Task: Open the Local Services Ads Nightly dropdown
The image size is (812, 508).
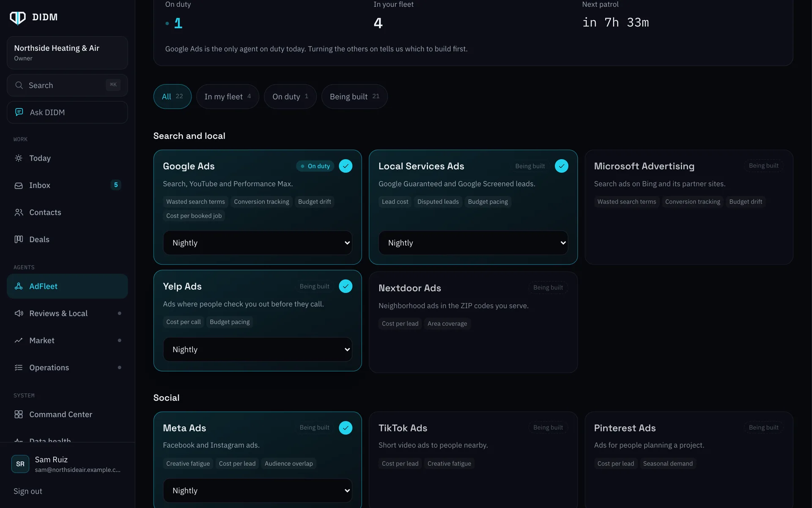Action: (473, 243)
